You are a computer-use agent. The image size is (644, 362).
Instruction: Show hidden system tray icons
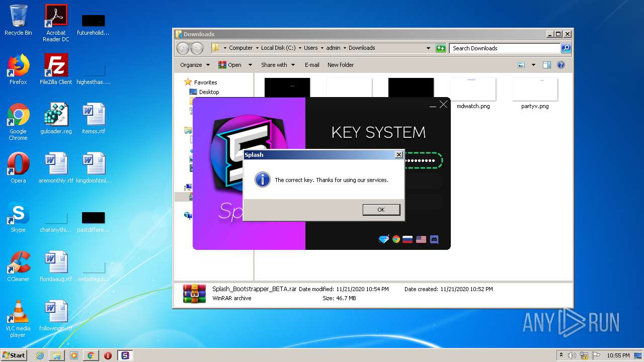561,355
